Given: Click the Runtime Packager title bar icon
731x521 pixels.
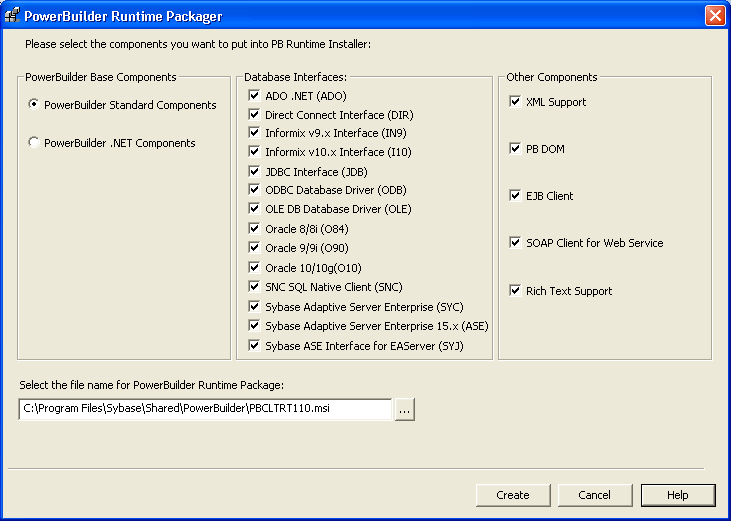Looking at the screenshot, I should point(13,15).
